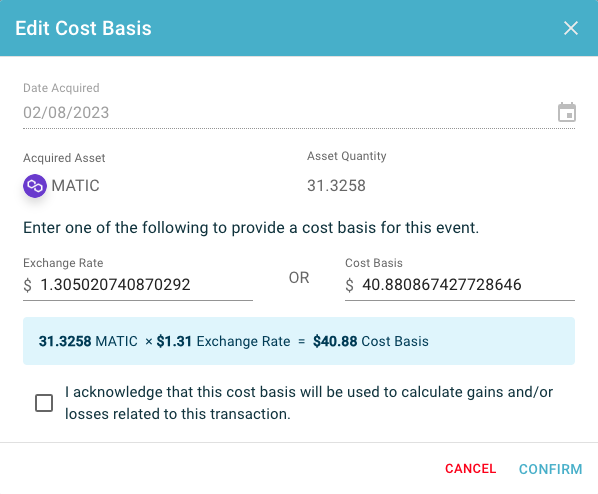Click the Acquired Asset label

(x=64, y=158)
